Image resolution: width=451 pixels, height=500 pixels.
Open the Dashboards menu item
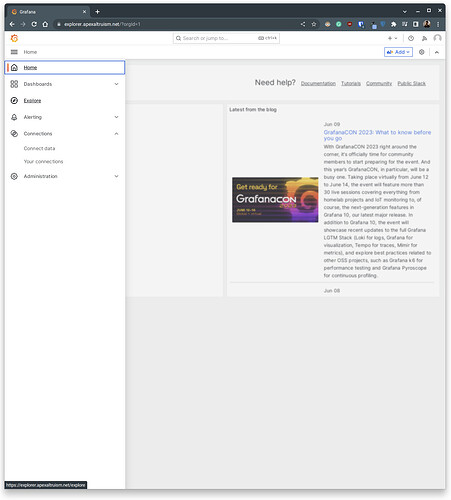tap(38, 84)
